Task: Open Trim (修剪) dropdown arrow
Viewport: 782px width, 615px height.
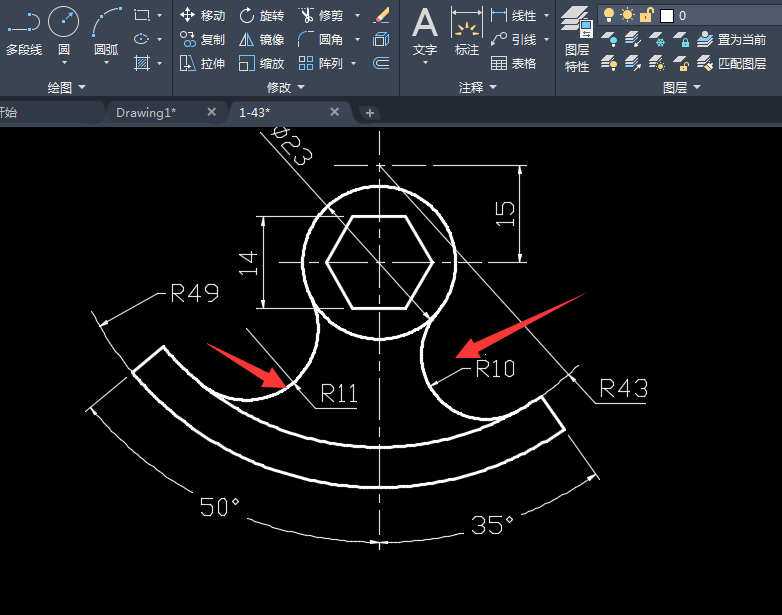Action: pos(357,16)
